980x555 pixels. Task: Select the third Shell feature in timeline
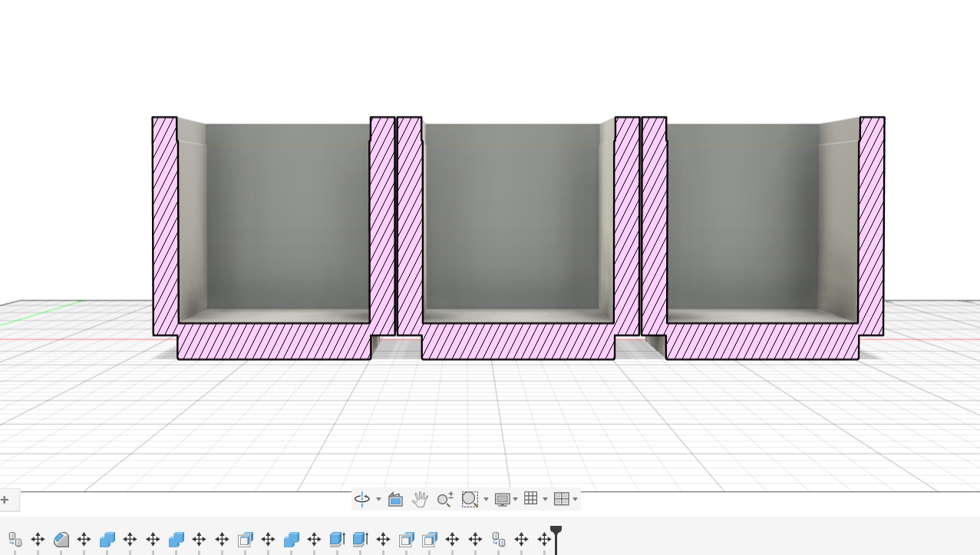pyautogui.click(x=430, y=540)
